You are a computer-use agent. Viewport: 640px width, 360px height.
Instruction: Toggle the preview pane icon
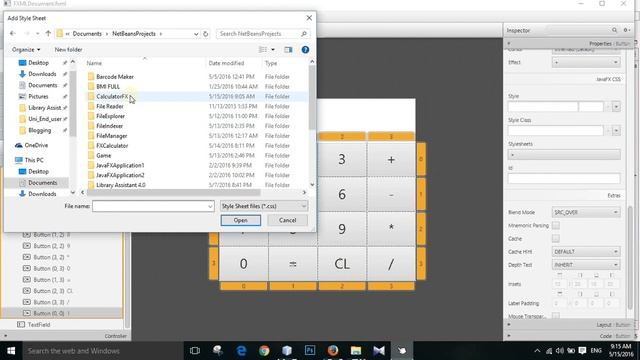point(288,50)
